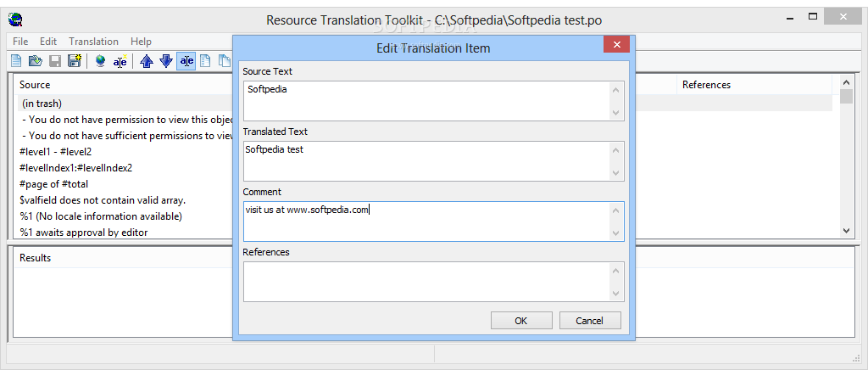868x370 pixels.
Task: Open the Edit menu
Action: pyautogui.click(x=48, y=42)
